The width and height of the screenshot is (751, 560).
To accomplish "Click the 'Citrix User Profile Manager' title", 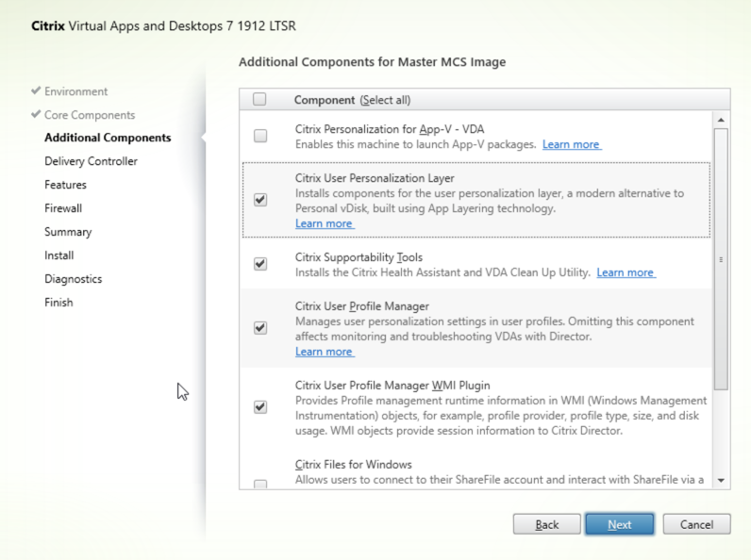I will [362, 305].
